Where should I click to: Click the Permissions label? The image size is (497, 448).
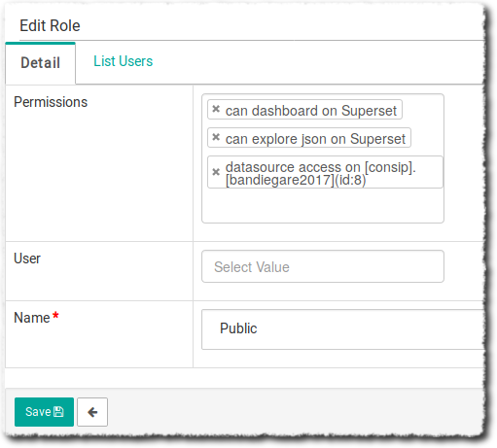coord(51,102)
